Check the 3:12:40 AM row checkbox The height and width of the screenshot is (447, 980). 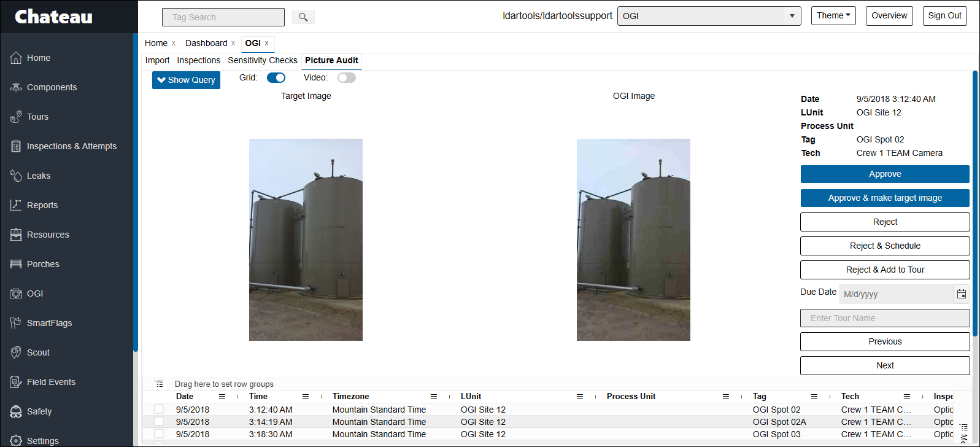pyautogui.click(x=159, y=410)
